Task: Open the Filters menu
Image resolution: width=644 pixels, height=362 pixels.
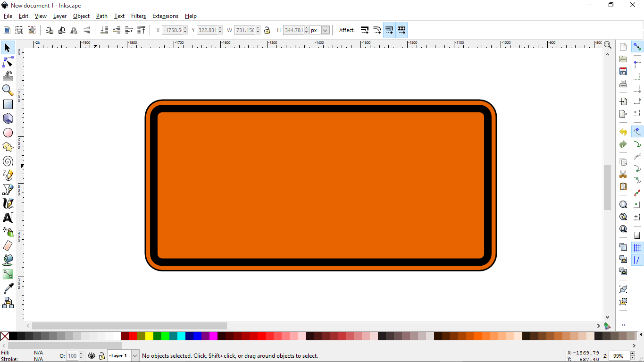Action: (x=138, y=16)
